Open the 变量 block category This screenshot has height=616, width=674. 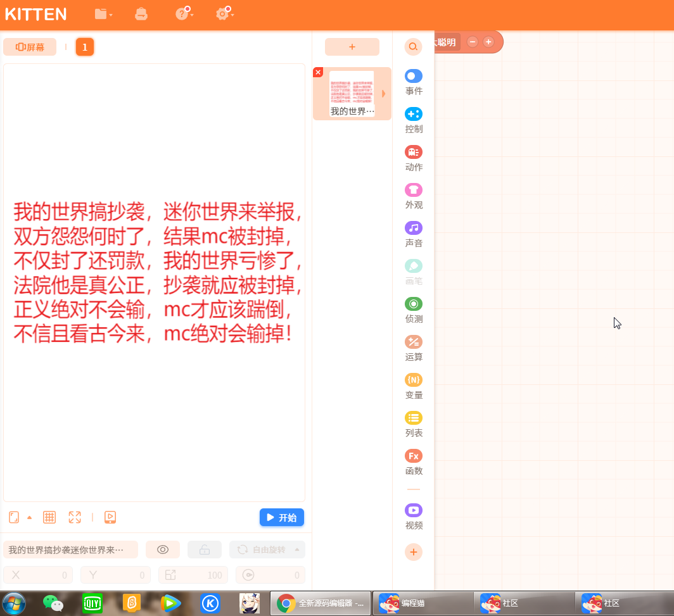414,386
